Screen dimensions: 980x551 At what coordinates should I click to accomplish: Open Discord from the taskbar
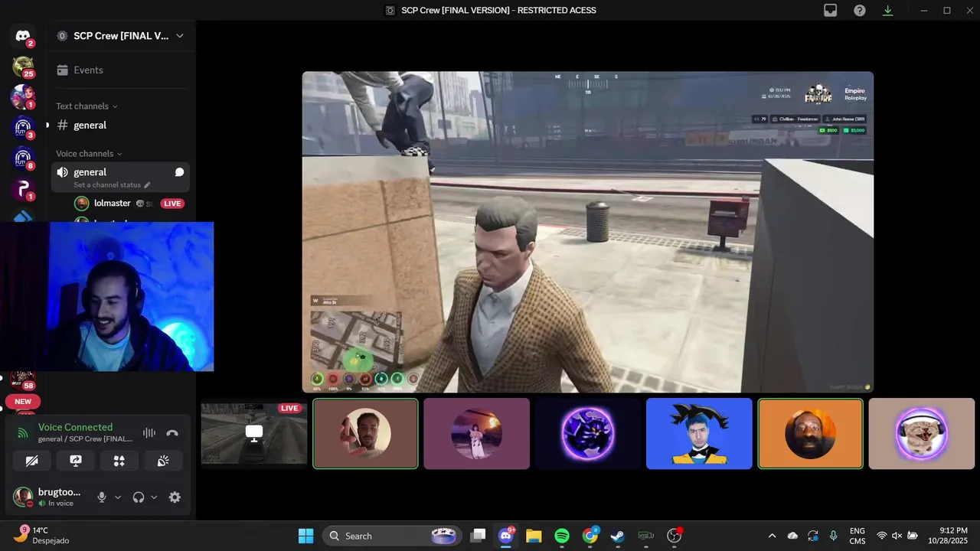[x=505, y=536]
